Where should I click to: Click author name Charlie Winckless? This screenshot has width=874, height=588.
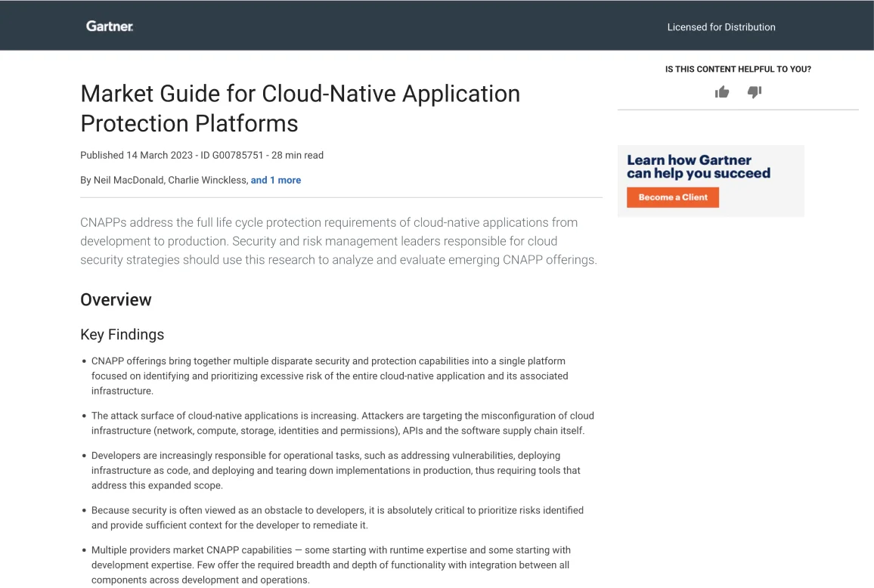pyautogui.click(x=207, y=180)
